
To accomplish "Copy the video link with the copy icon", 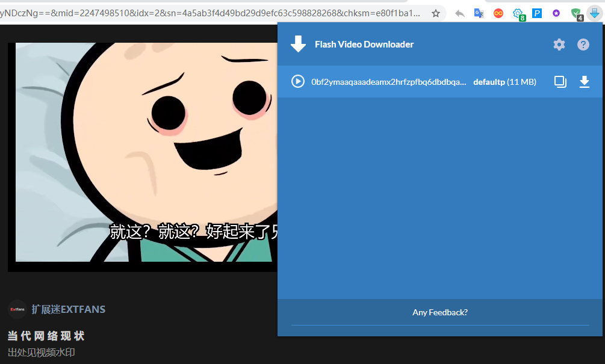I will pos(560,82).
